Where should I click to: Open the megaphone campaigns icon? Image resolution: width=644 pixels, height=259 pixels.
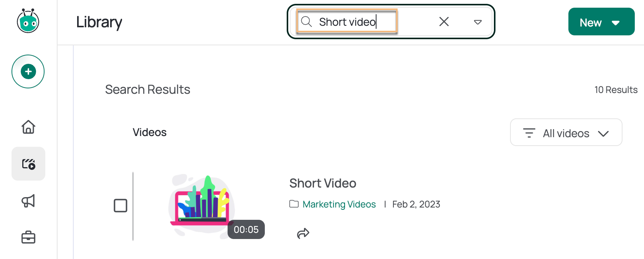(28, 201)
